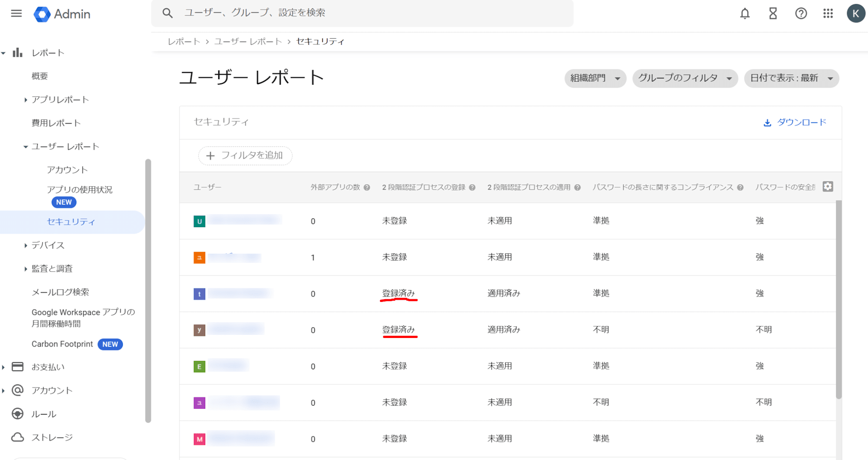Click 登録済み in the t user row
This screenshot has width=868, height=460.
[398, 293]
